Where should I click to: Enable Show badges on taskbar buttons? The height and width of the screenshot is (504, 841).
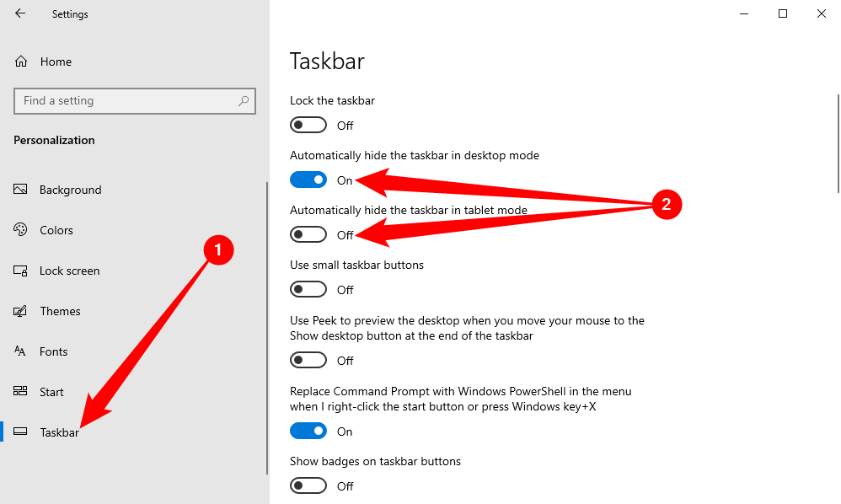pyautogui.click(x=308, y=486)
